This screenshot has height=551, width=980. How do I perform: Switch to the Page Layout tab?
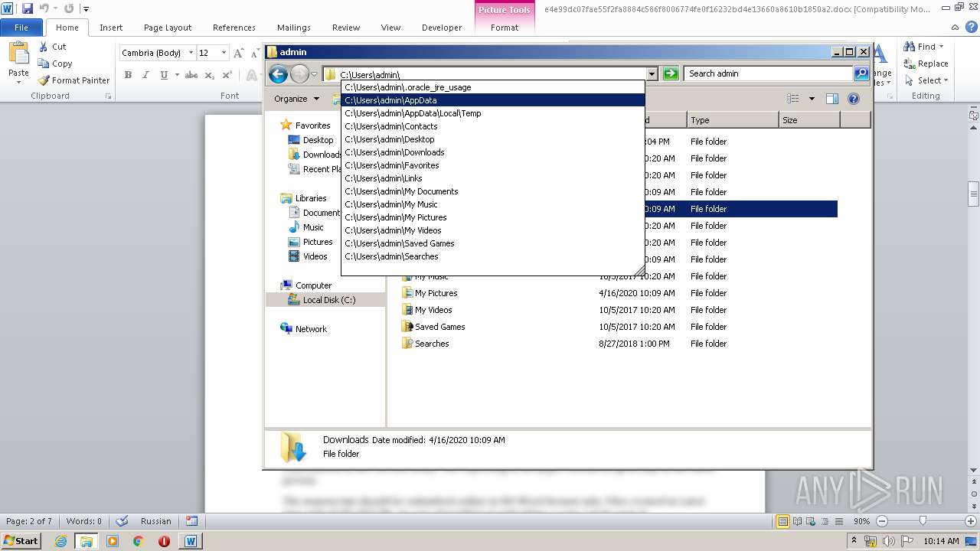168,28
